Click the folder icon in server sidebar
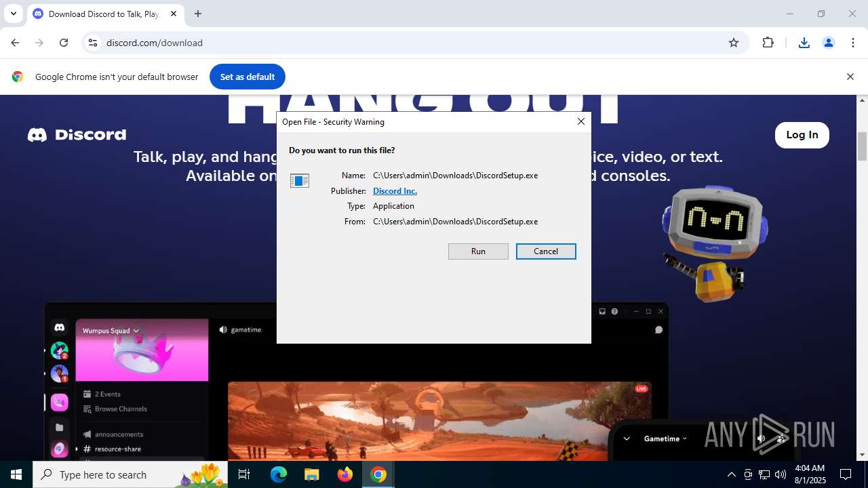The width and height of the screenshot is (868, 488). point(59,427)
